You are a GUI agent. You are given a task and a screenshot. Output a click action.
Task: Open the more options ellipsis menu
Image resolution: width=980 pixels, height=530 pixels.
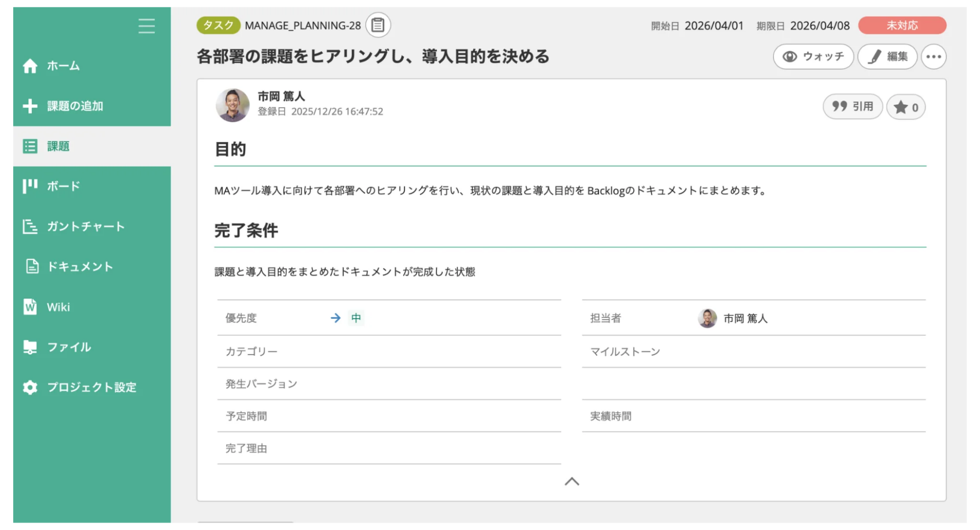click(933, 56)
